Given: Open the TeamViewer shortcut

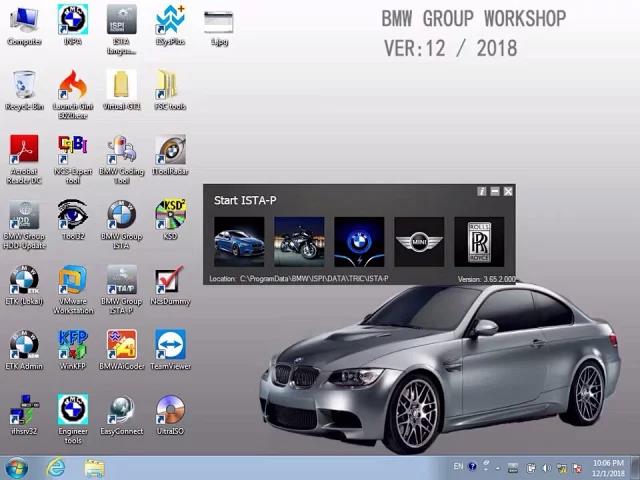Looking at the screenshot, I should [x=170, y=350].
